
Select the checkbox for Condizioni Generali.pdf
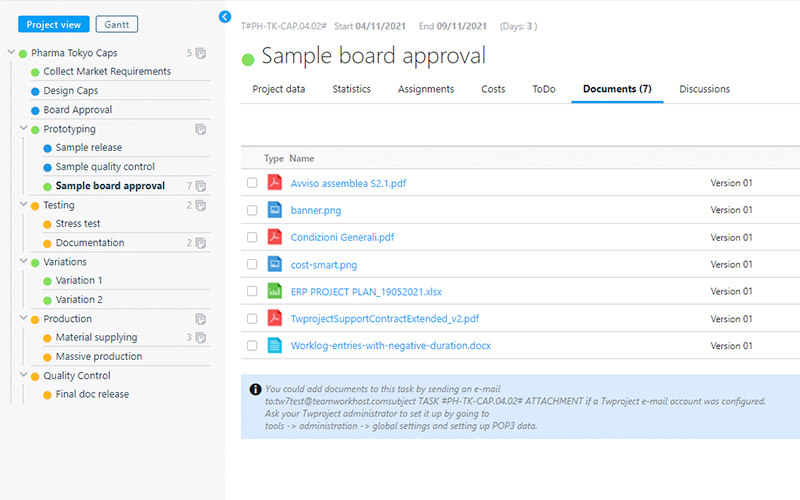coord(252,237)
